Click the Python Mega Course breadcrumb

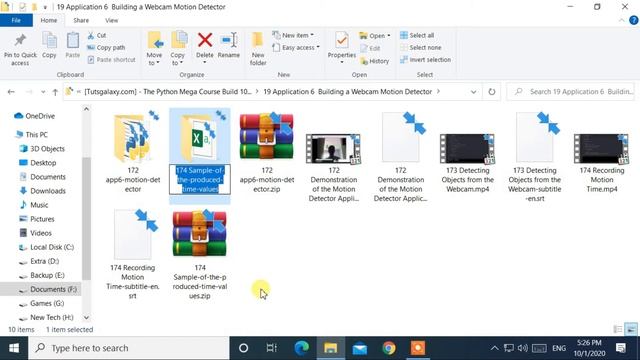[168, 92]
